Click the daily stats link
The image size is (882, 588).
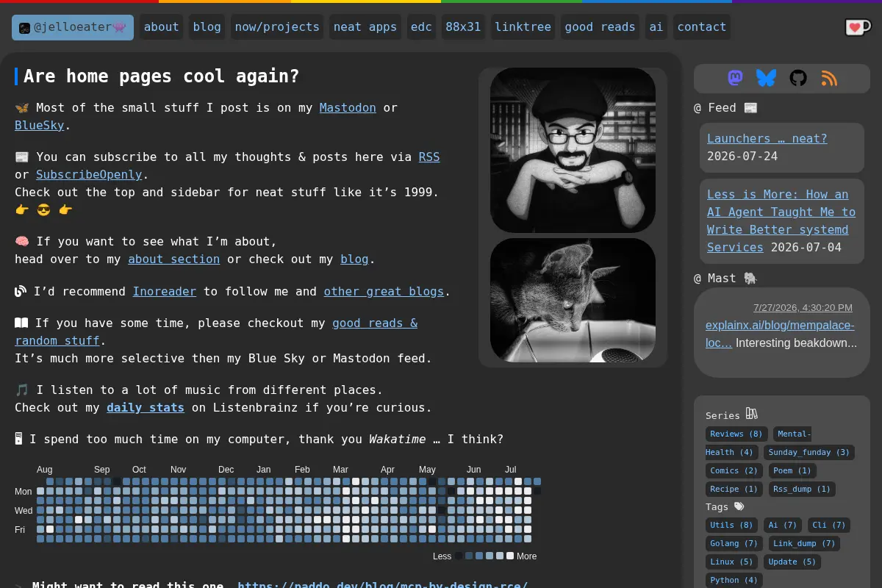click(146, 408)
